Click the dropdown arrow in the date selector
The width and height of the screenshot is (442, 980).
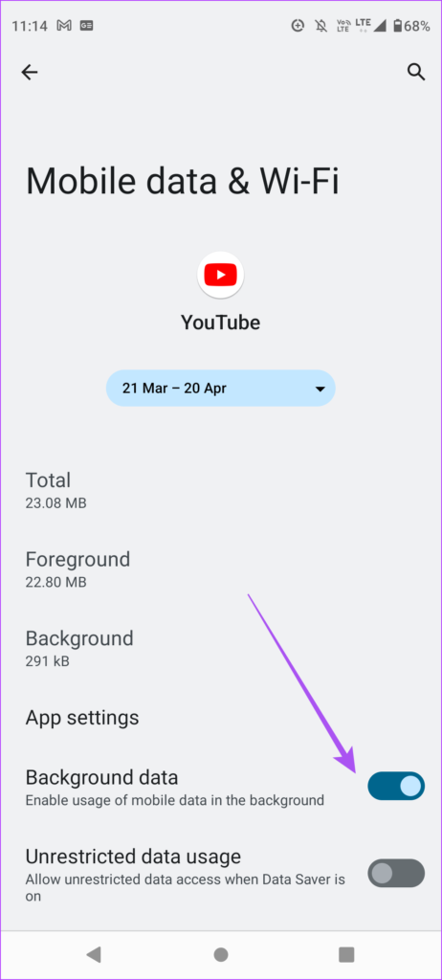320,389
